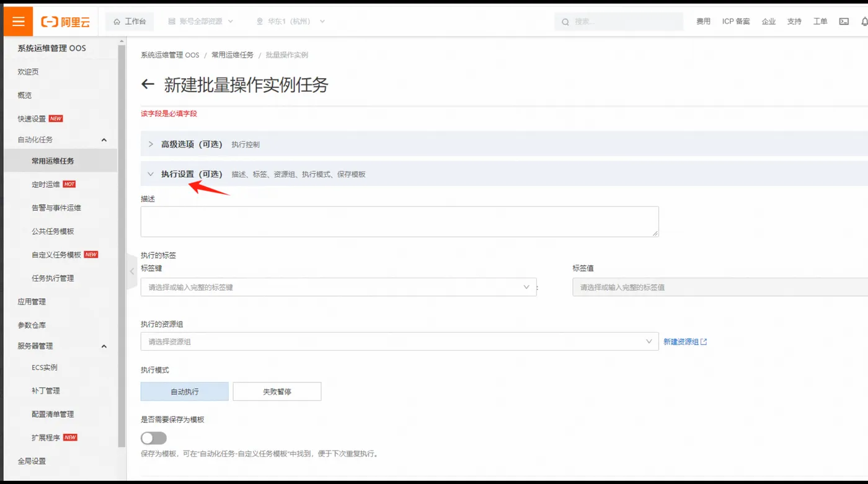868x484 pixels.
Task: Open the 华东1(杭州) region selector
Action: 291,22
